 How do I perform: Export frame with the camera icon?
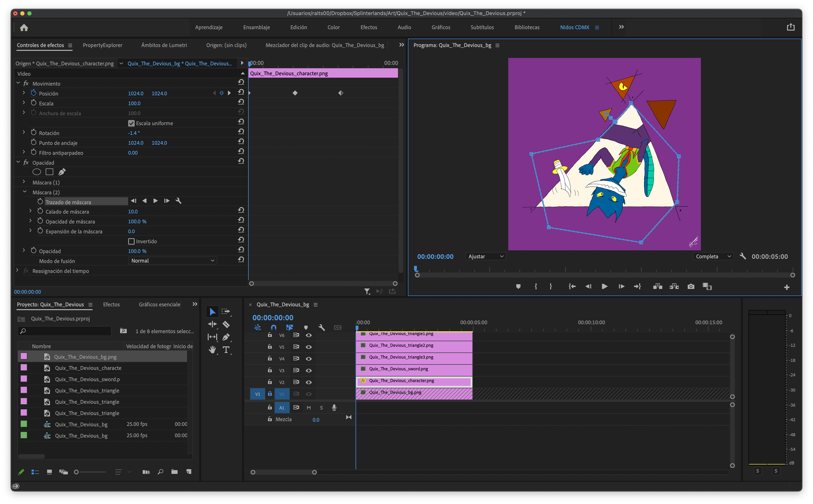[691, 287]
